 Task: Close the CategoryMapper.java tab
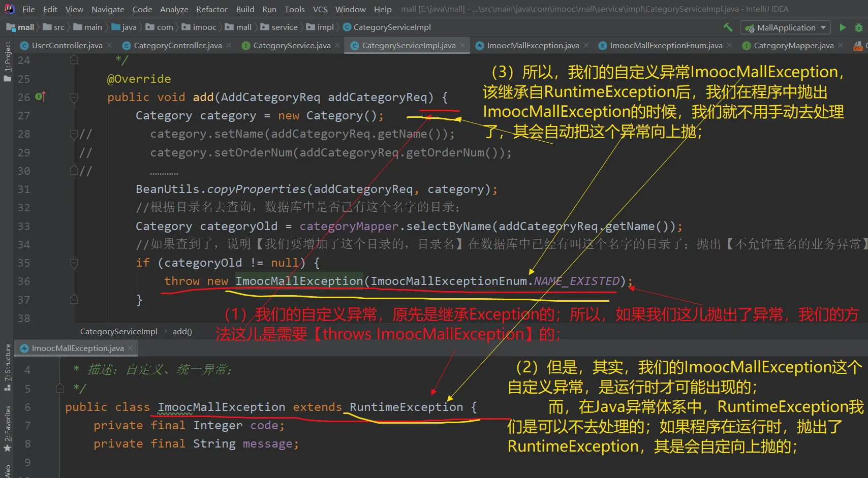841,45
